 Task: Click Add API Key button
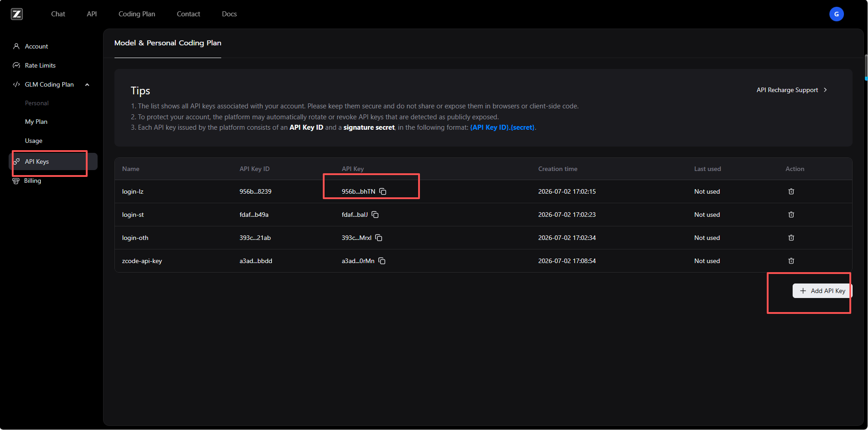tap(822, 291)
